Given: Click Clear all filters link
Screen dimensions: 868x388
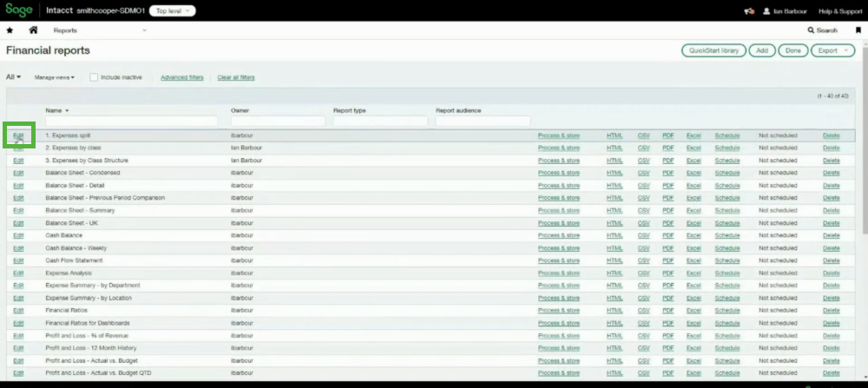Looking at the screenshot, I should coord(236,77).
